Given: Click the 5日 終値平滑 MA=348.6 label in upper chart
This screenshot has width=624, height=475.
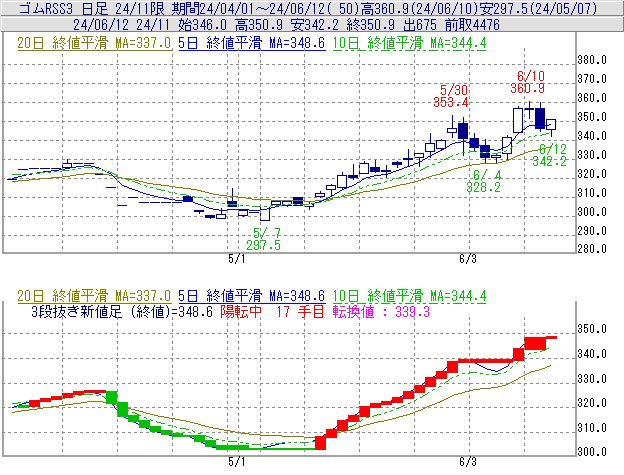Looking at the screenshot, I should pyautogui.click(x=252, y=43).
